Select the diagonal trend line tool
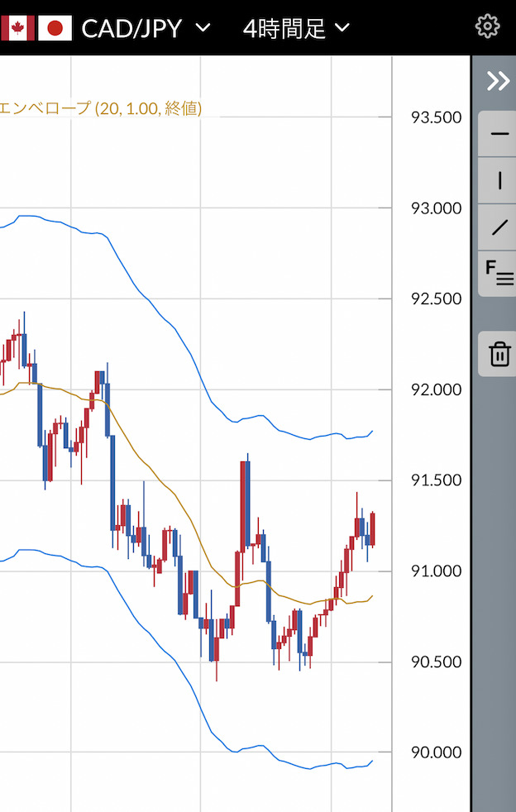 499,227
